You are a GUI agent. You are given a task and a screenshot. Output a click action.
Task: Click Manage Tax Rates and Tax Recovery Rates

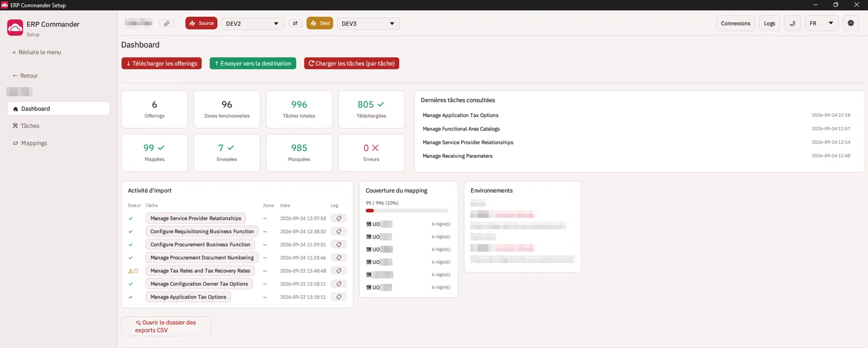coord(200,270)
